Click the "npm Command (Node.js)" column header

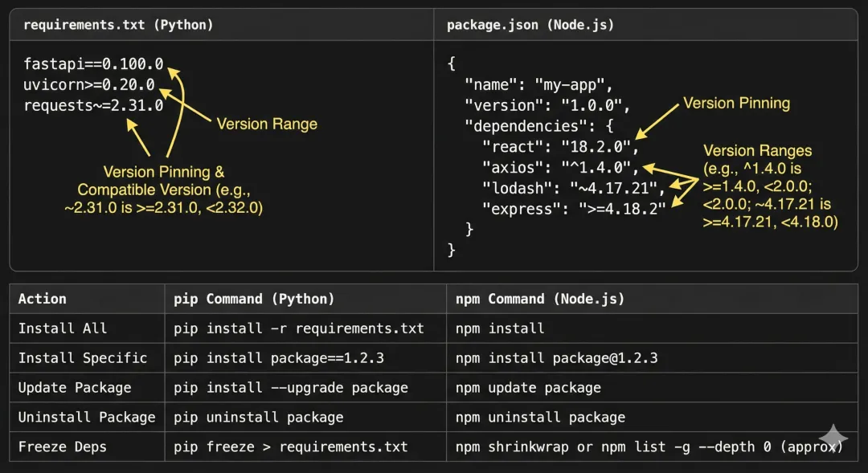tap(540, 299)
